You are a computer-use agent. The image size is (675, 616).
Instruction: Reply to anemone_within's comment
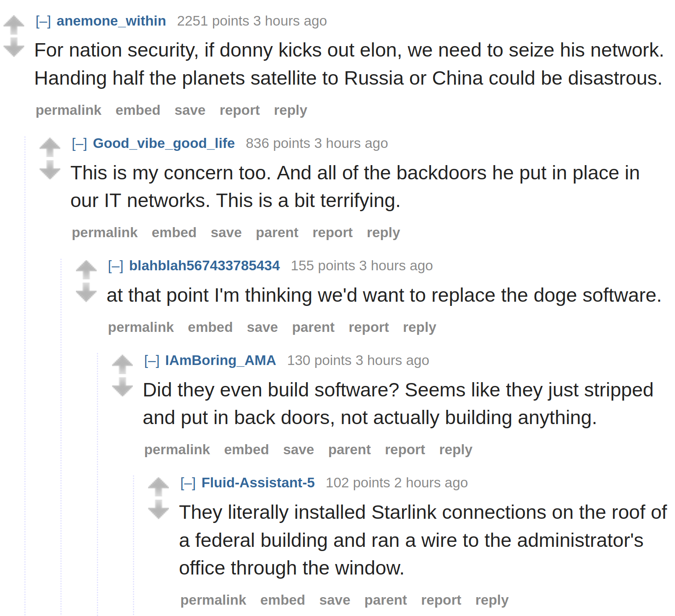291,110
